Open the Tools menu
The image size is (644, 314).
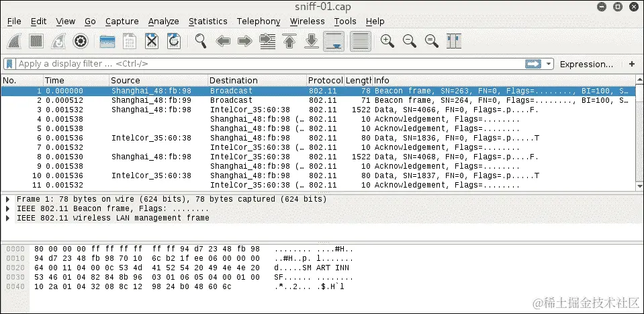coord(345,22)
